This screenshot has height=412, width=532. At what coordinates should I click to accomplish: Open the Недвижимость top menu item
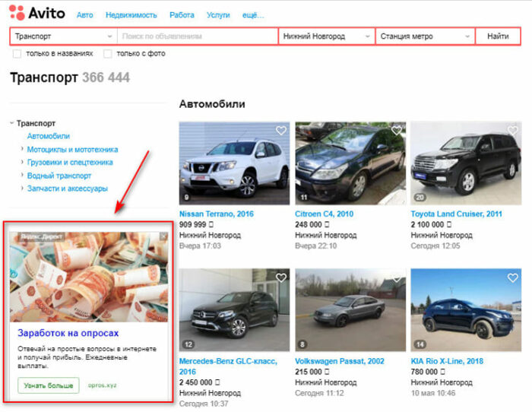131,15
